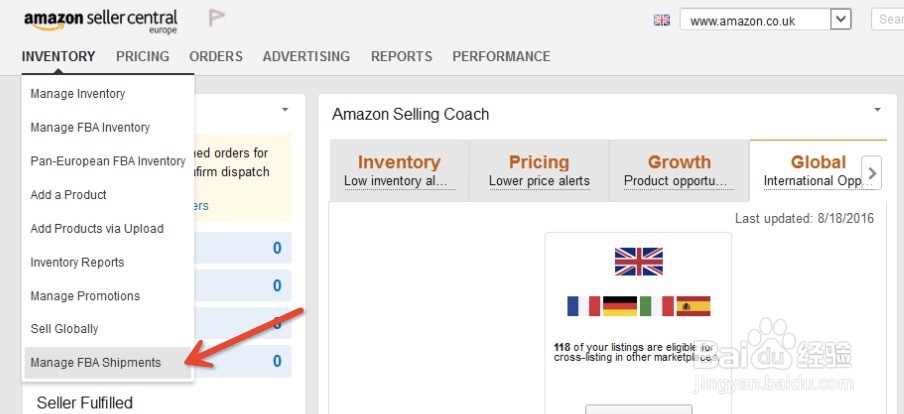Select Pan-European FBA Inventory entry
This screenshot has height=414, width=904.
[x=108, y=161]
